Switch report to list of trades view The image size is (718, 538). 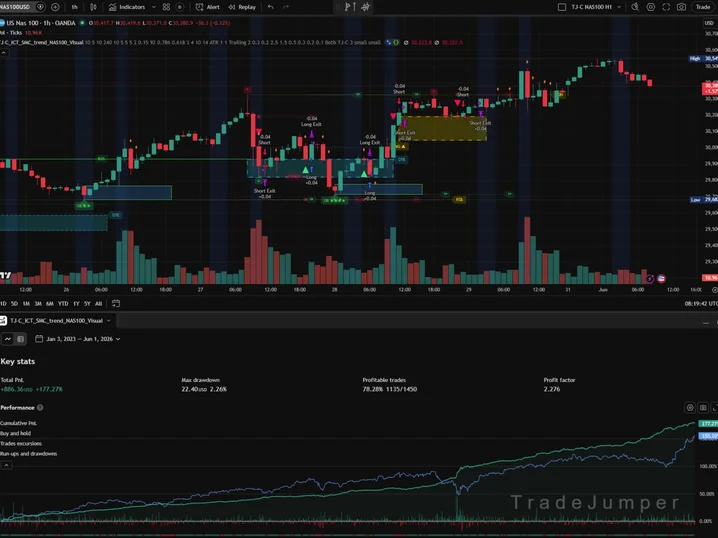pos(21,339)
